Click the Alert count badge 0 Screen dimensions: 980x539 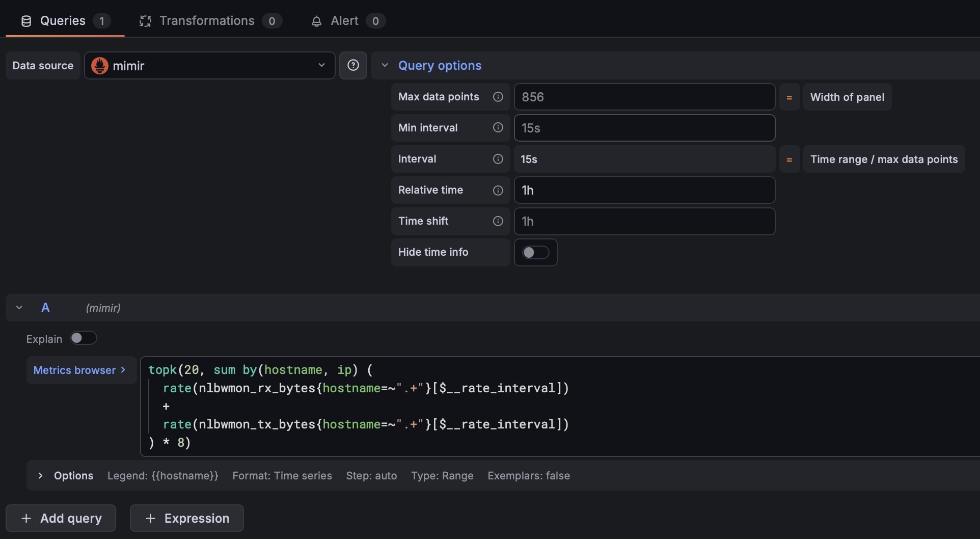[375, 21]
